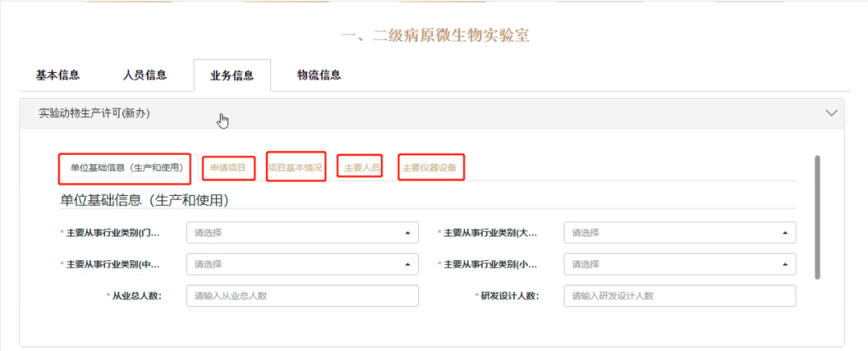Select the 单位基础信息（生产和使用） sub-tab

pos(126,168)
